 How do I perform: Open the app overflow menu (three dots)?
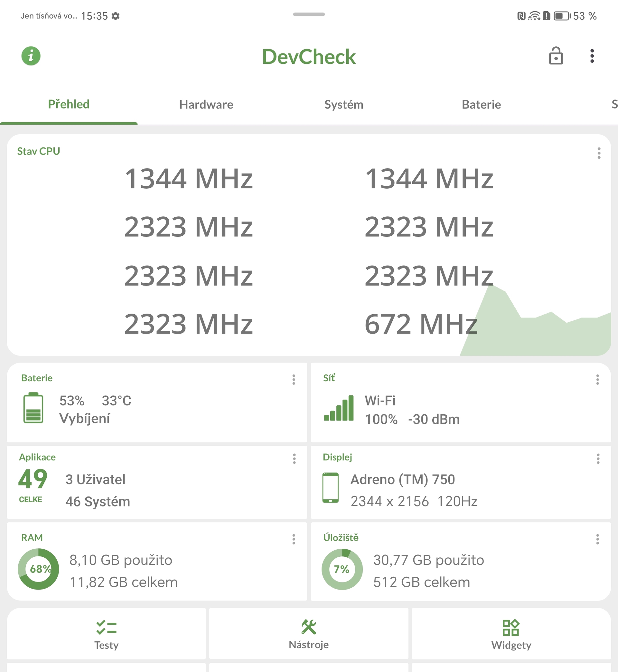pyautogui.click(x=592, y=56)
